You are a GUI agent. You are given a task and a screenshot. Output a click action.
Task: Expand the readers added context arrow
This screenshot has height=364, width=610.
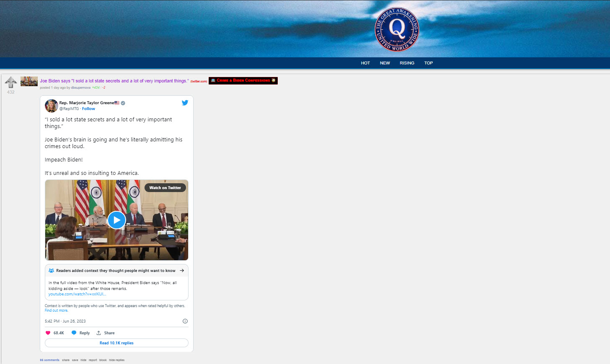pyautogui.click(x=182, y=271)
